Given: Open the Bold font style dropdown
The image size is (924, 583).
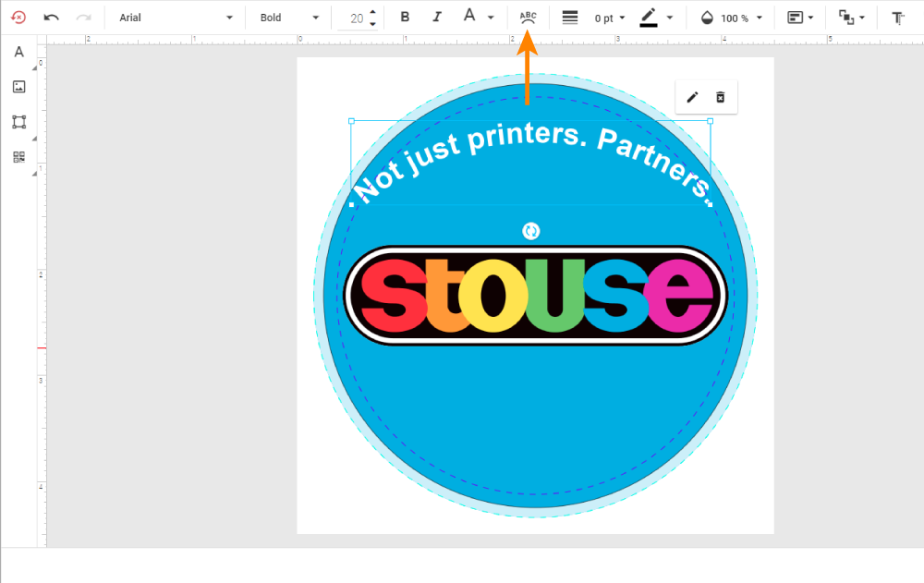Looking at the screenshot, I should (x=288, y=18).
